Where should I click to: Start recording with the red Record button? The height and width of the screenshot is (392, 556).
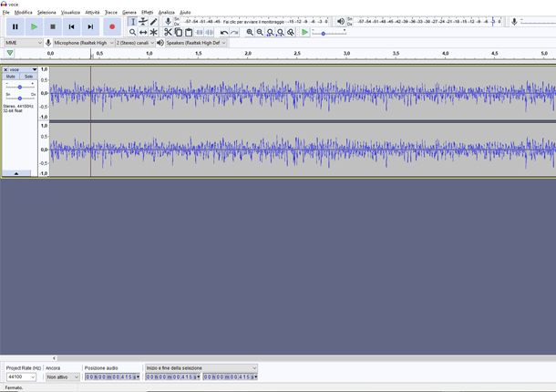point(112,26)
